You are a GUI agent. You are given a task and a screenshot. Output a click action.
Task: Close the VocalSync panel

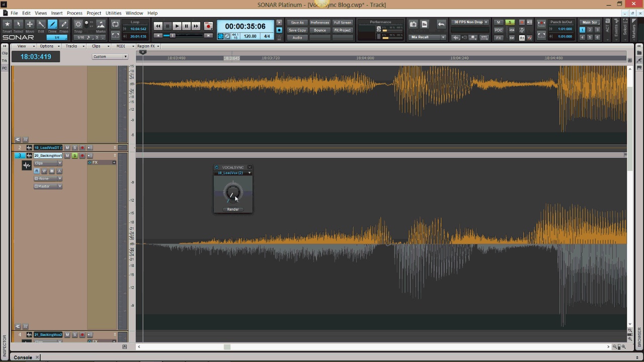tap(249, 167)
